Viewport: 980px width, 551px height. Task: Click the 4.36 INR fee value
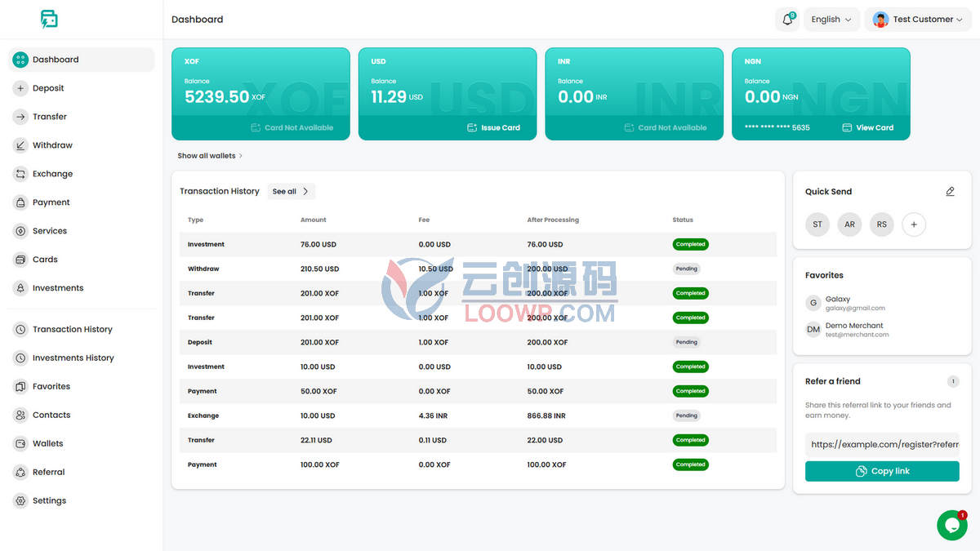433,415
